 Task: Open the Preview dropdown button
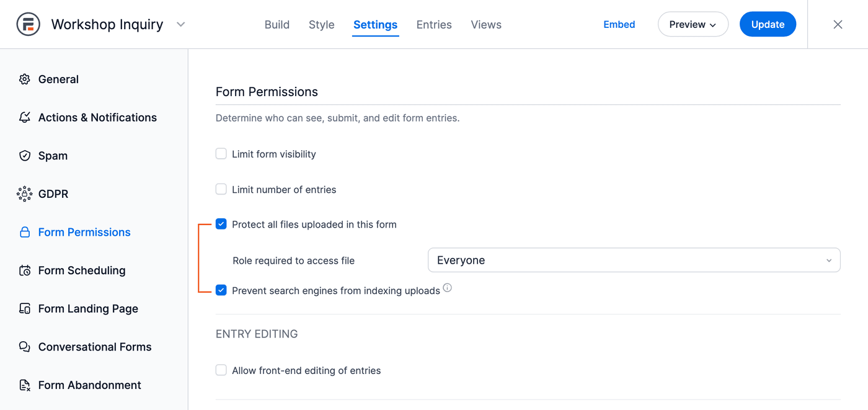(x=693, y=24)
